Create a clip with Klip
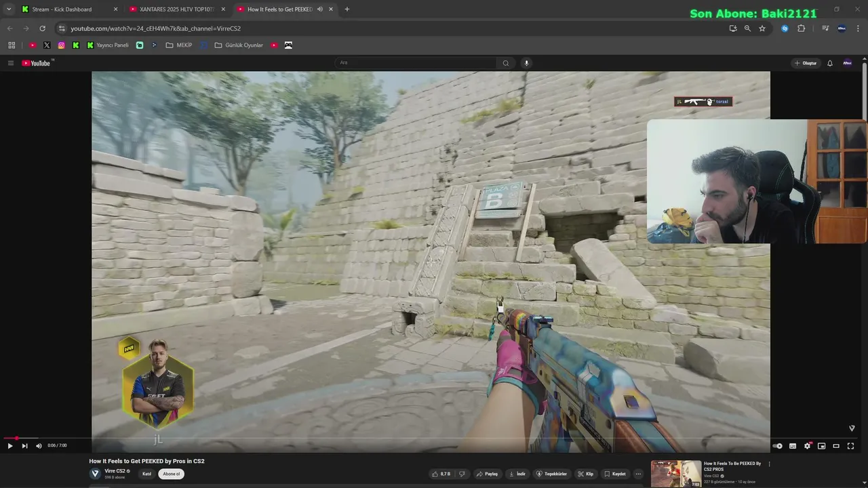Viewport: 868px width, 488px height. [585, 474]
